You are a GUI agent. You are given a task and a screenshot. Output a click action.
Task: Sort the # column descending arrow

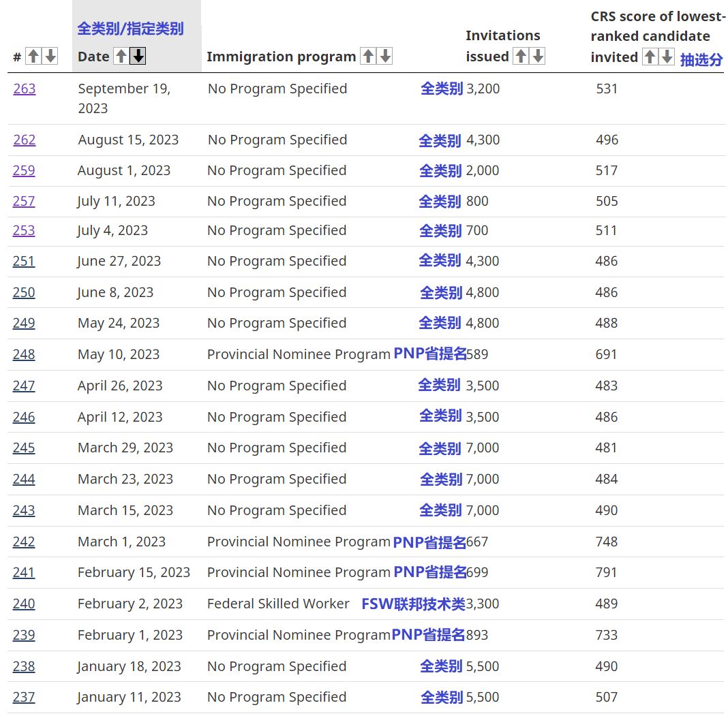[x=50, y=56]
